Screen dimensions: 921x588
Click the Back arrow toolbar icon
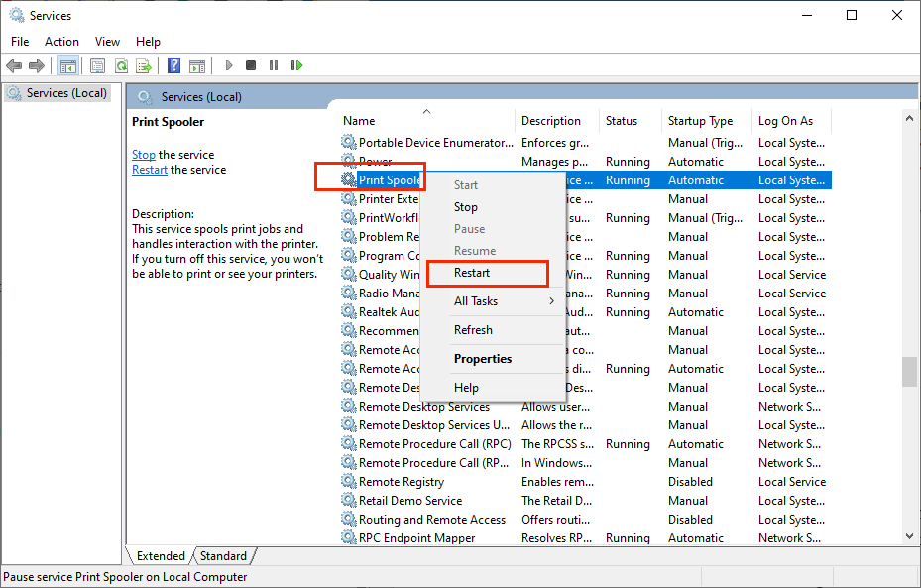click(x=14, y=65)
